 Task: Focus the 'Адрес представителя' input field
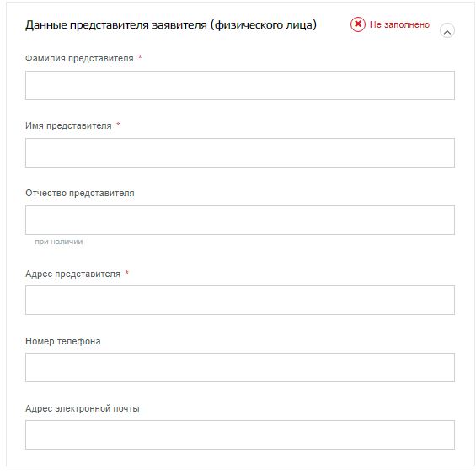[x=240, y=300]
